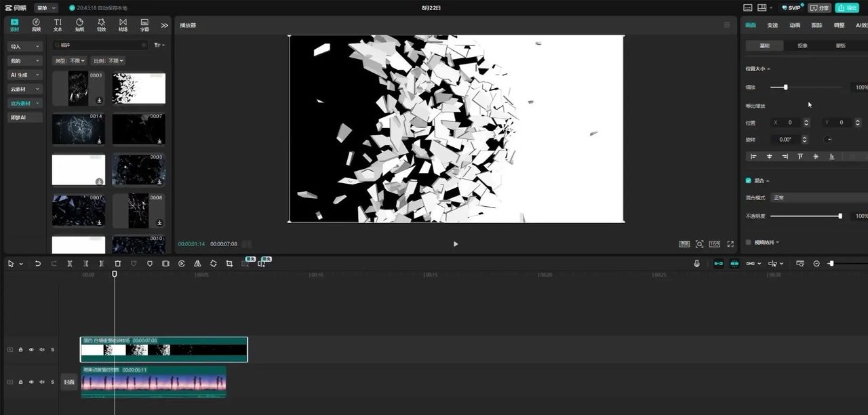Open the 类型 (Type) filter dropdown
Image resolution: width=868 pixels, height=415 pixels.
click(x=70, y=61)
